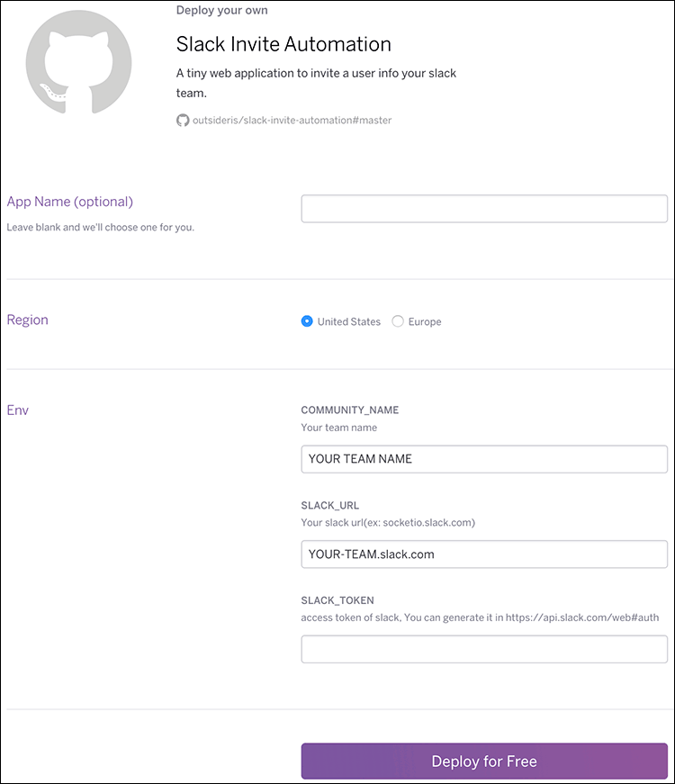This screenshot has width=675, height=784.
Task: Click the 'Env' section label
Action: (x=17, y=410)
